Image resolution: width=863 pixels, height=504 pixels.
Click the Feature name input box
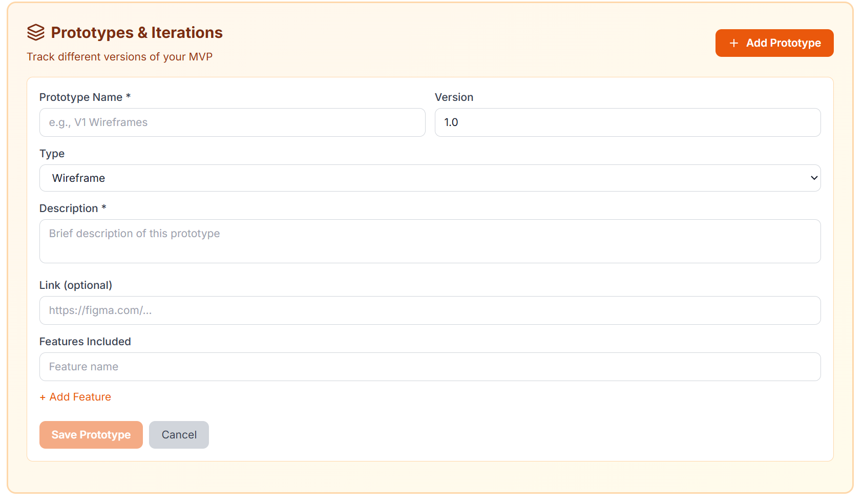(430, 367)
